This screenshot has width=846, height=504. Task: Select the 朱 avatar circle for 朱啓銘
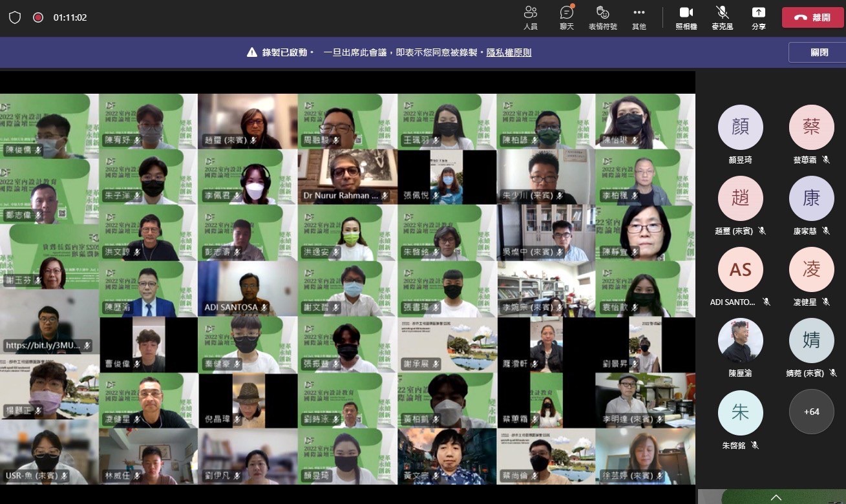tap(741, 412)
